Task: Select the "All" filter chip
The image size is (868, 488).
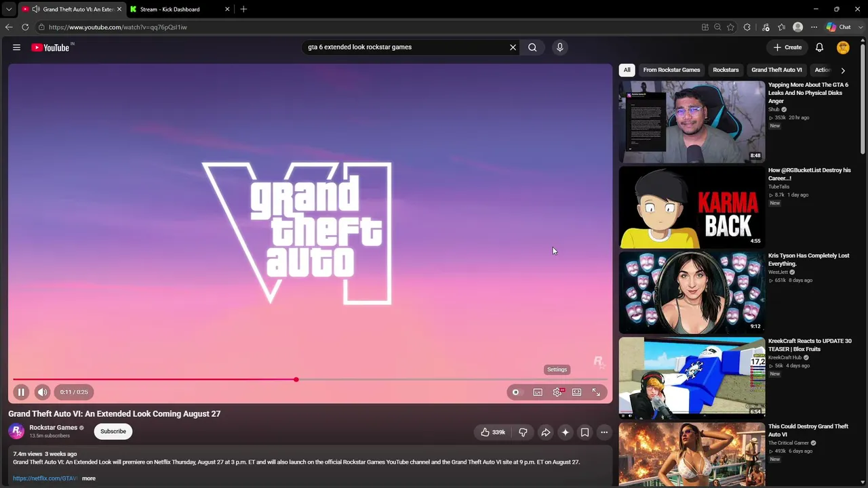Action: [x=627, y=70]
